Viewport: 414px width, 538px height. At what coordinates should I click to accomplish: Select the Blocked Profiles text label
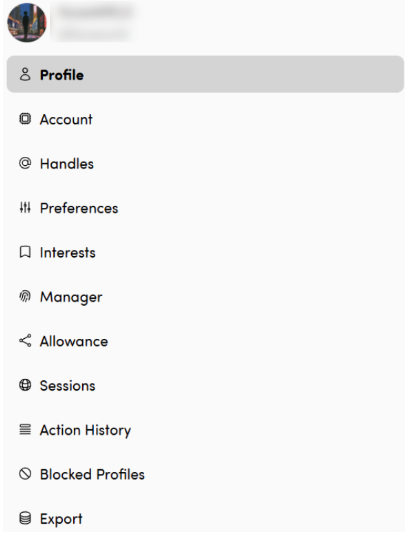point(92,474)
